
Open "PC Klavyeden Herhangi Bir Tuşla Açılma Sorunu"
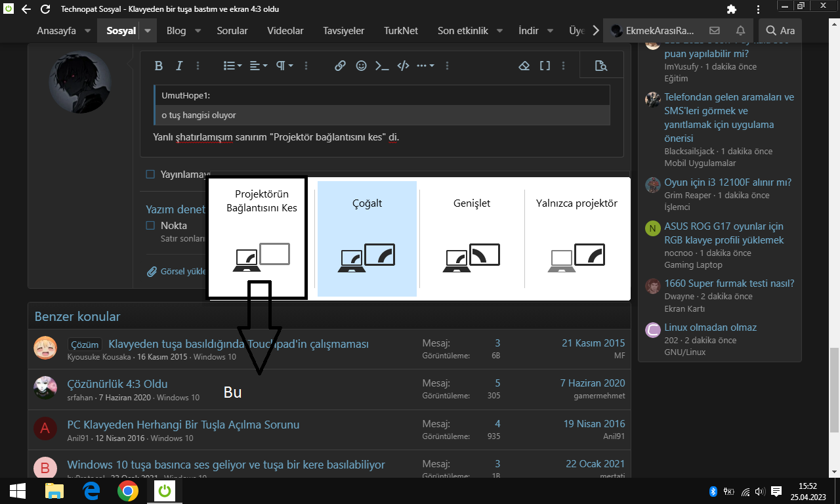[183, 425]
